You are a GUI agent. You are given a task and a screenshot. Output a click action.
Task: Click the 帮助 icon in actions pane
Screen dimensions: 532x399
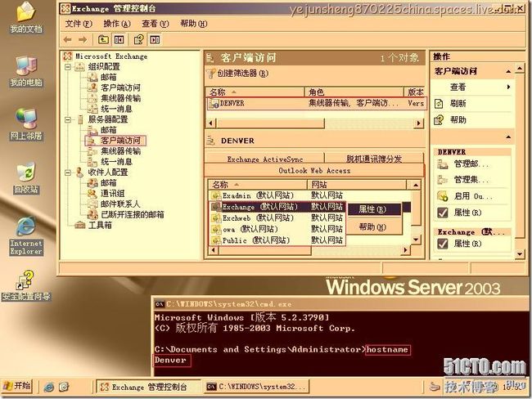click(439, 119)
